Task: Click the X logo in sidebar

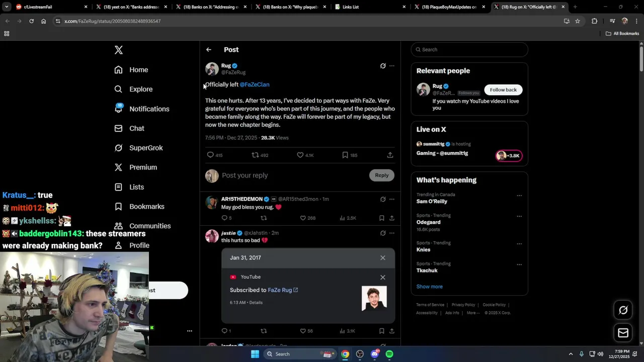Action: (x=118, y=50)
